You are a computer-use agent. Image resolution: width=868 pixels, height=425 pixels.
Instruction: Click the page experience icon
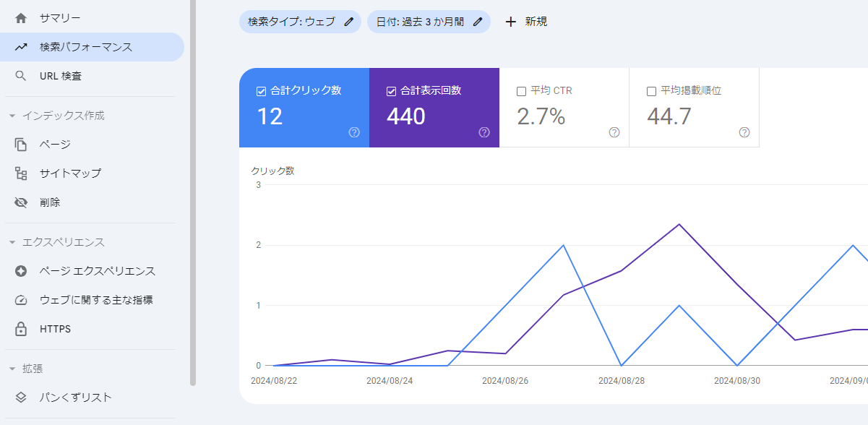(21, 271)
